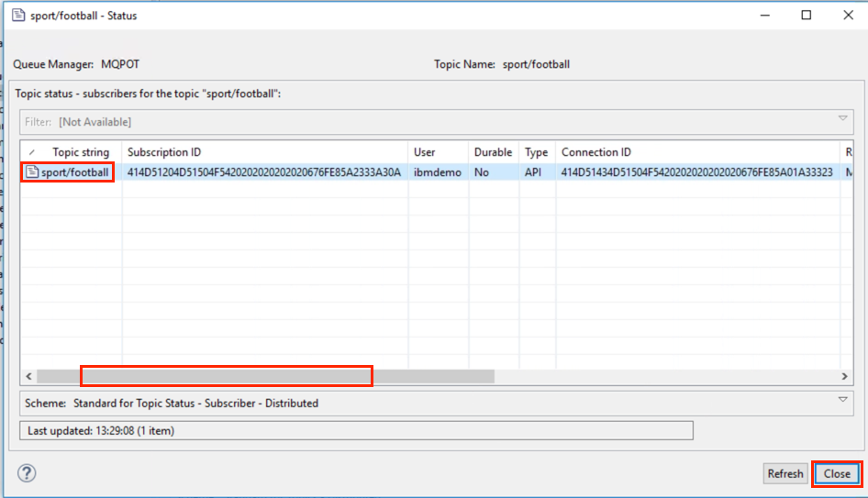Select the Connection ID value ending in 01A33323
Viewport: 868px width, 498px height.
click(x=697, y=172)
